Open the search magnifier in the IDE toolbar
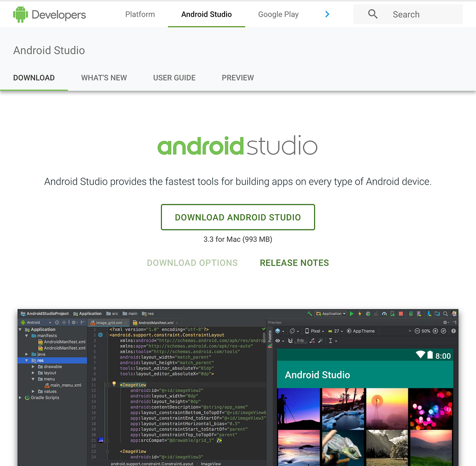476x466 pixels. [446, 314]
